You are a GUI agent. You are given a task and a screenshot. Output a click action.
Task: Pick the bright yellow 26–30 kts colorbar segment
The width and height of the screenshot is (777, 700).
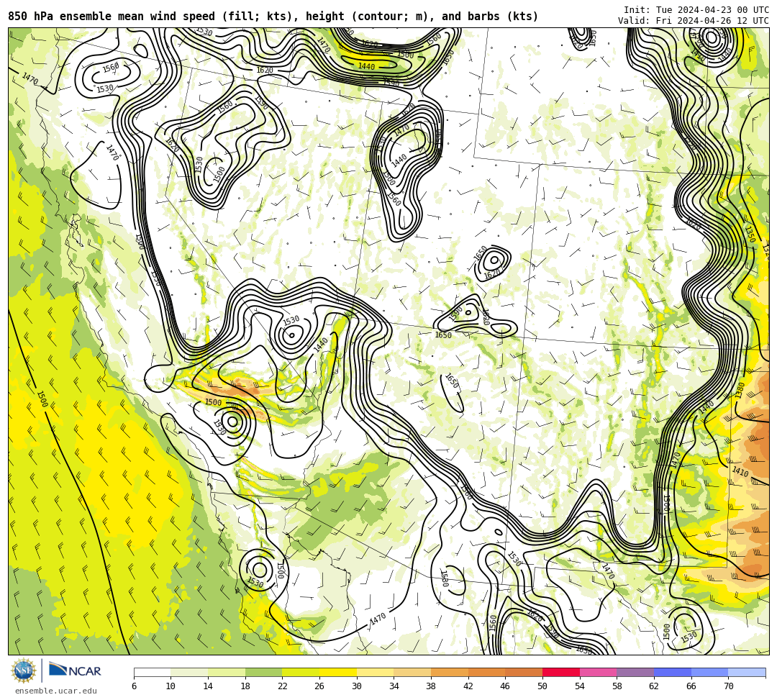coord(338,672)
